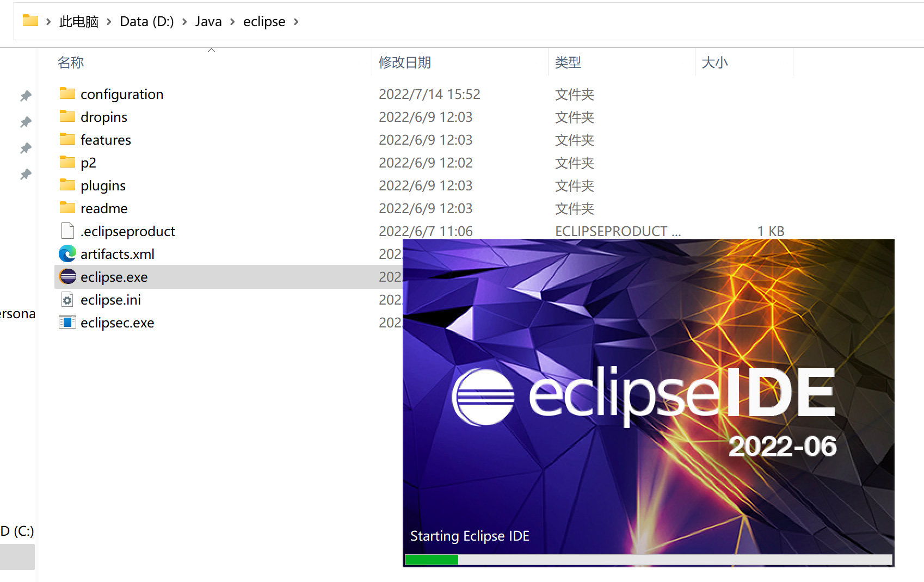The image size is (924, 582).
Task: Select the dropins folder name
Action: point(104,117)
